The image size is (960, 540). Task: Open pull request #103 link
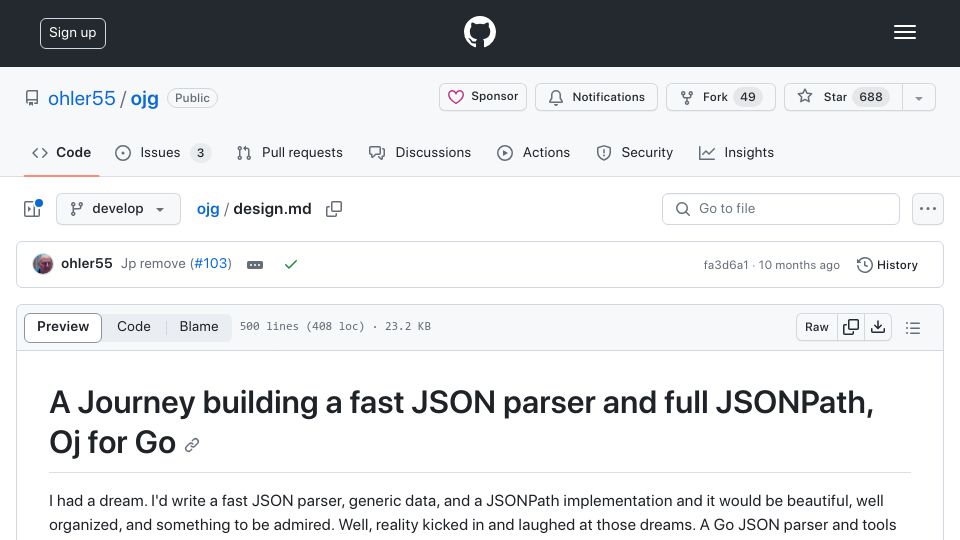tap(211, 264)
